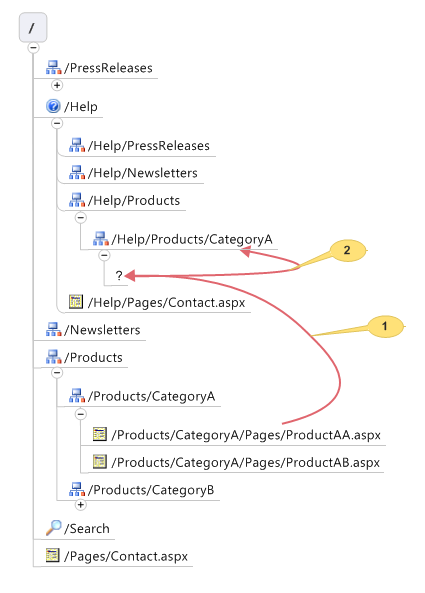Select the /Products/CategoryA/Pages/ProductAB.aspx label

point(245,463)
